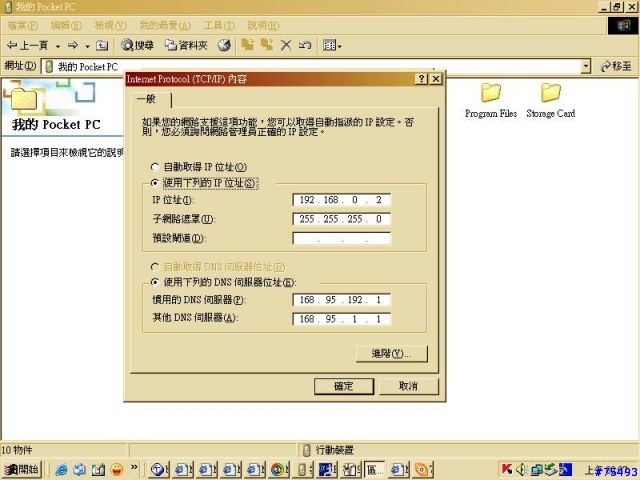Close the TCP/IP properties dialog
Screen dimensions: 640x480
pyautogui.click(x=436, y=79)
